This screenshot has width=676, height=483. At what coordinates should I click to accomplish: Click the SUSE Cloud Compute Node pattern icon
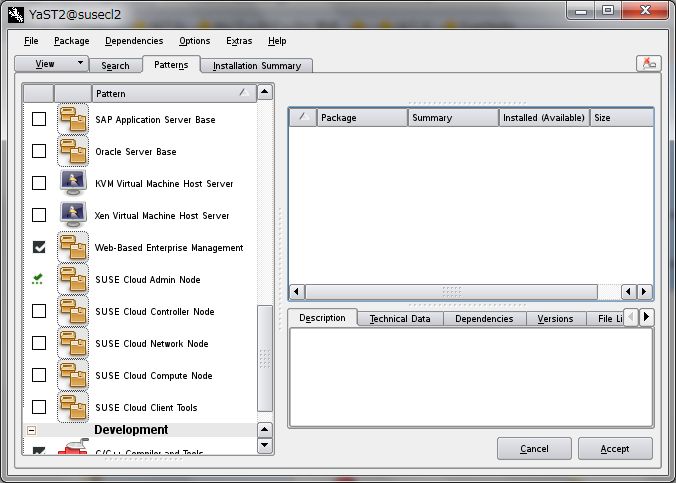coord(73,375)
